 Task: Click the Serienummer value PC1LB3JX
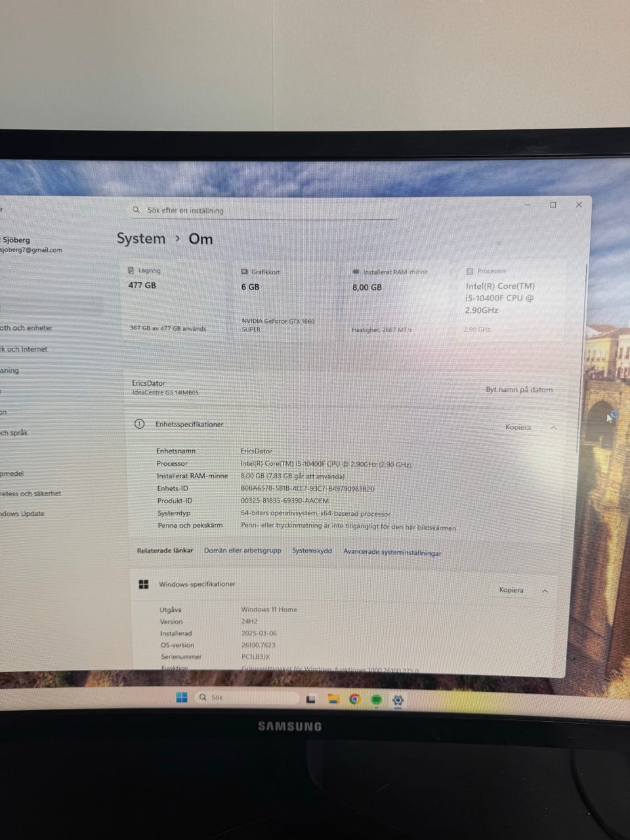[x=255, y=656]
